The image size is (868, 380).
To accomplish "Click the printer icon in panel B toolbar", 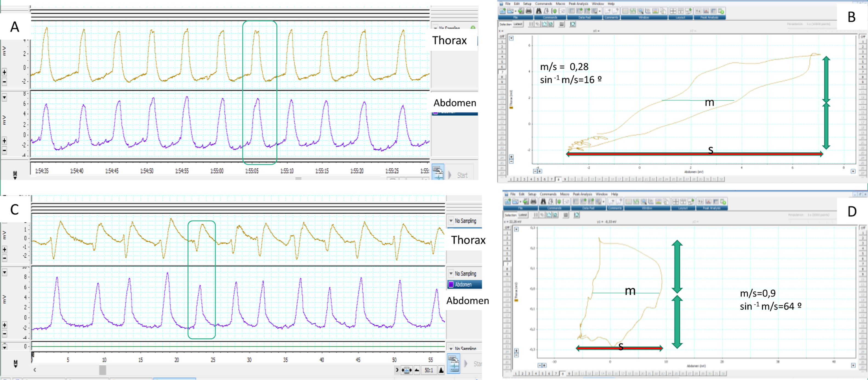I will click(529, 11).
